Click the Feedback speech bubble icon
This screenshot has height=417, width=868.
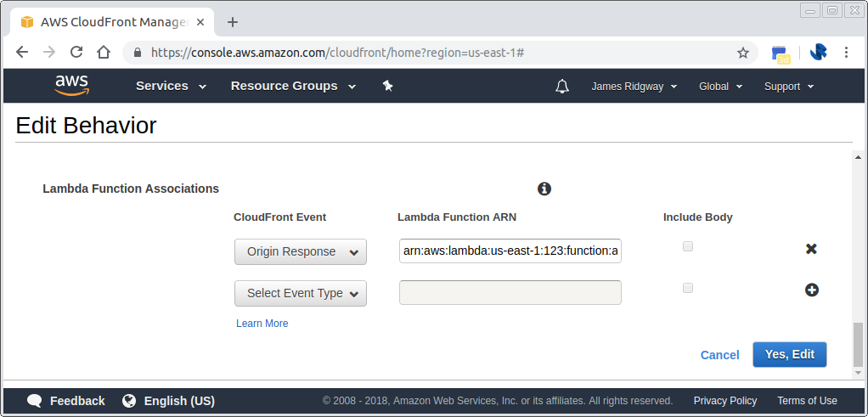34,400
